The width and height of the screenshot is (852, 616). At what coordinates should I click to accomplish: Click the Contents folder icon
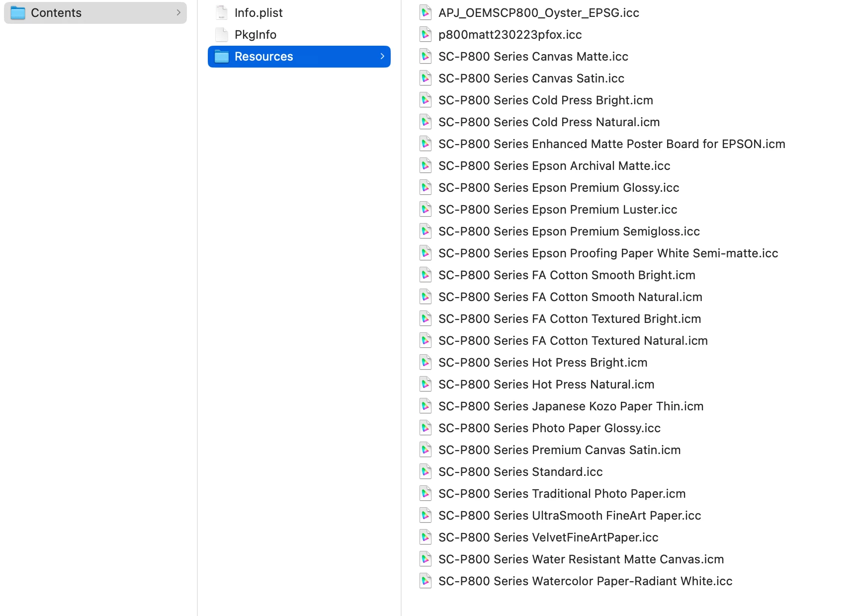pos(18,13)
